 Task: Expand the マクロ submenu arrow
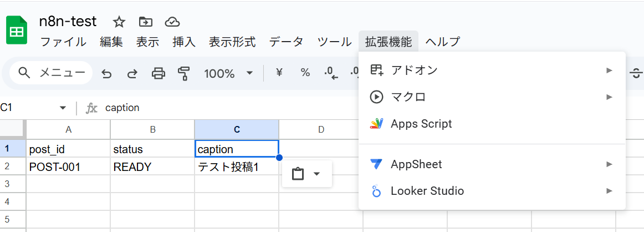tap(610, 97)
